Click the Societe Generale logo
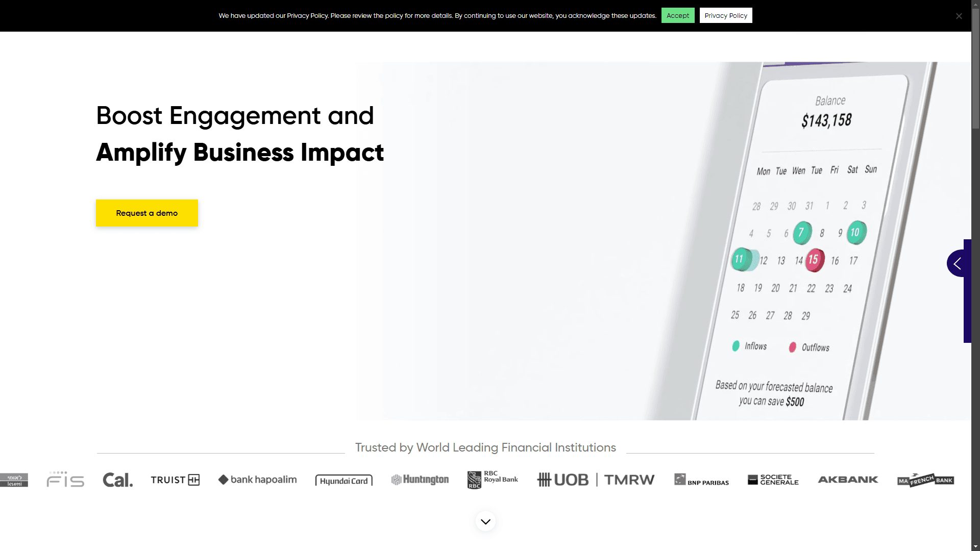Viewport: 980px width, 551px height. coord(773,480)
